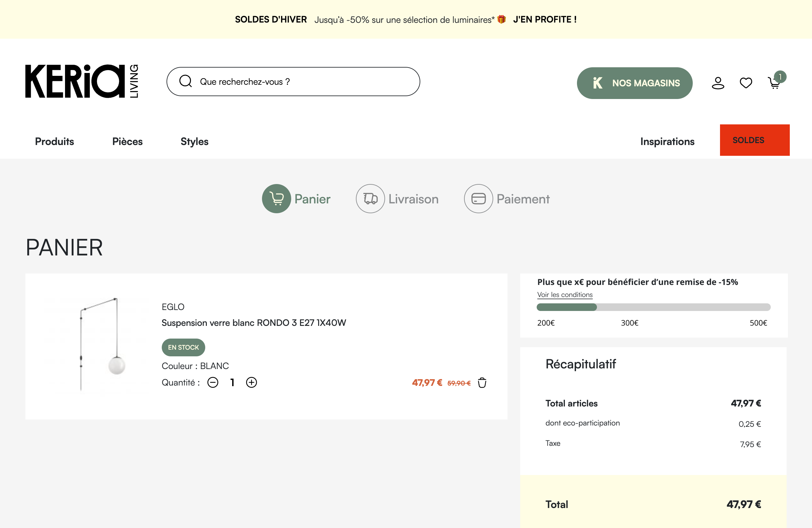This screenshot has height=528, width=812.
Task: Click the red SOLDES button
Action: [x=754, y=140]
